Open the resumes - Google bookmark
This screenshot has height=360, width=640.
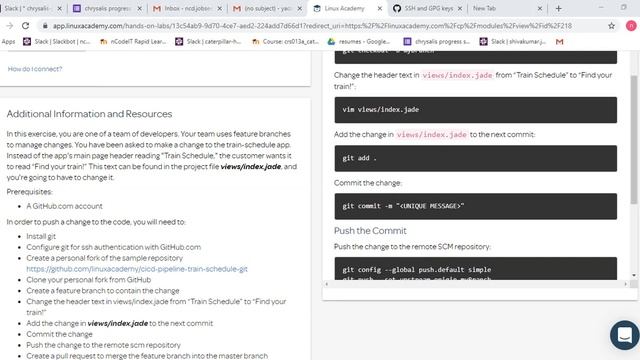[359, 41]
